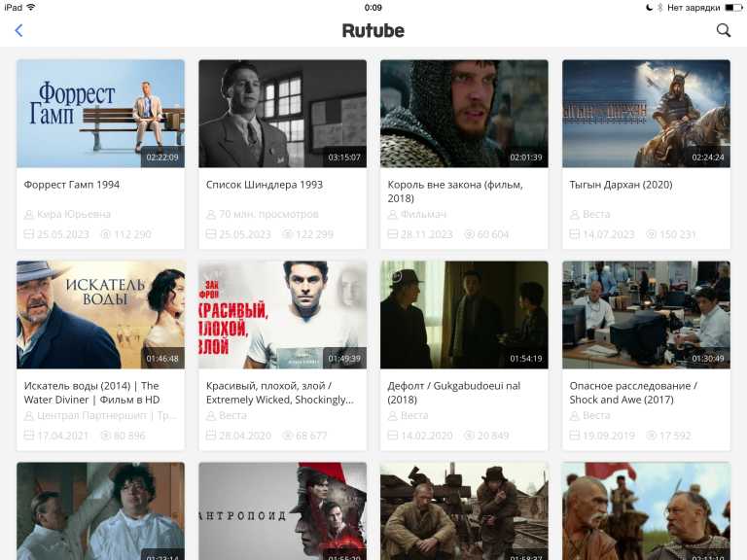This screenshot has height=560, width=747.
Task: Tap duration badge 02:22:09
Action: tap(162, 157)
